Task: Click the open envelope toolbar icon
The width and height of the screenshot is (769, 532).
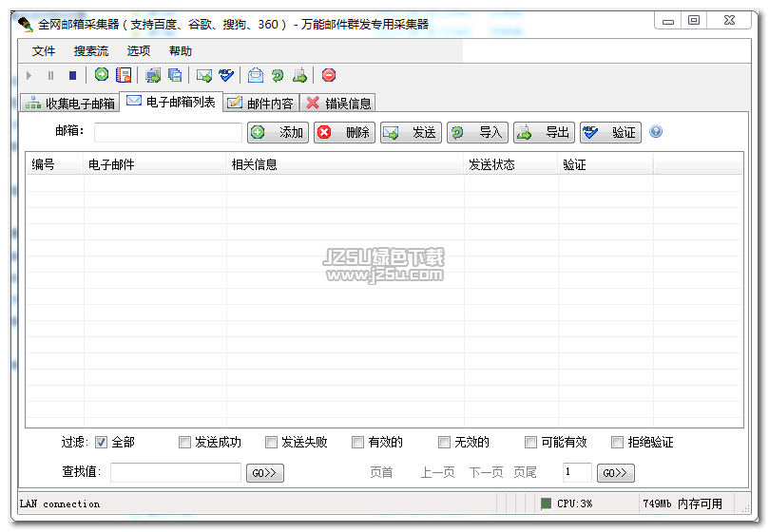Action: point(256,75)
